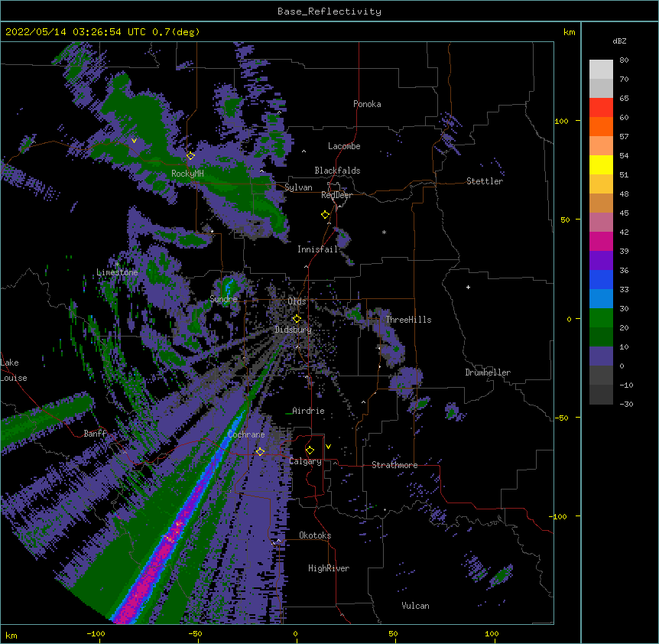Click the 0 tick on bottom axis
This screenshot has width=659, height=644.
(295, 633)
